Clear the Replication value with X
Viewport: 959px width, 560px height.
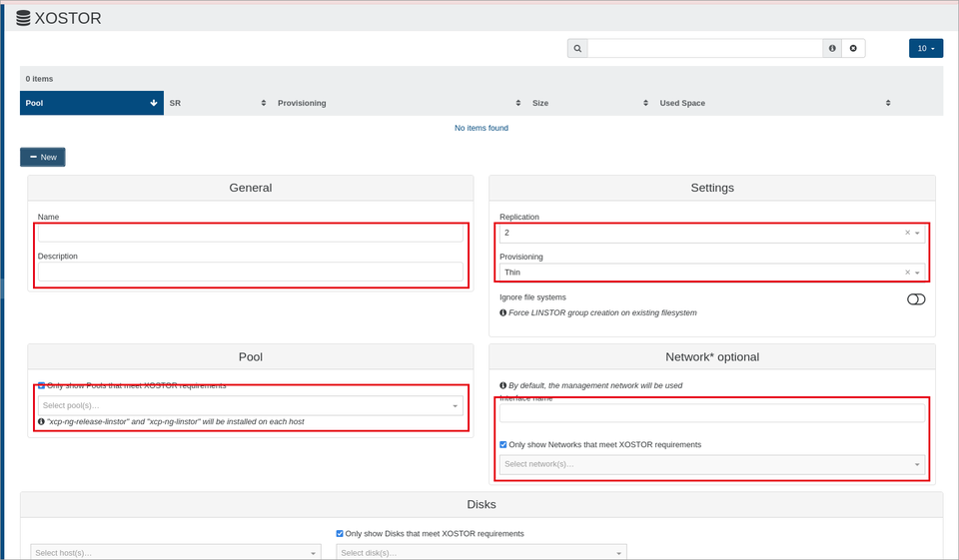908,233
